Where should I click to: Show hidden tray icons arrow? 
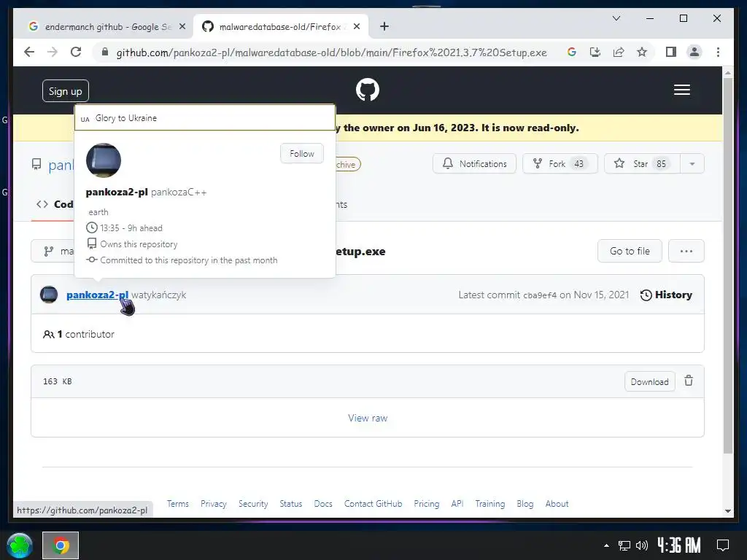coord(606,545)
